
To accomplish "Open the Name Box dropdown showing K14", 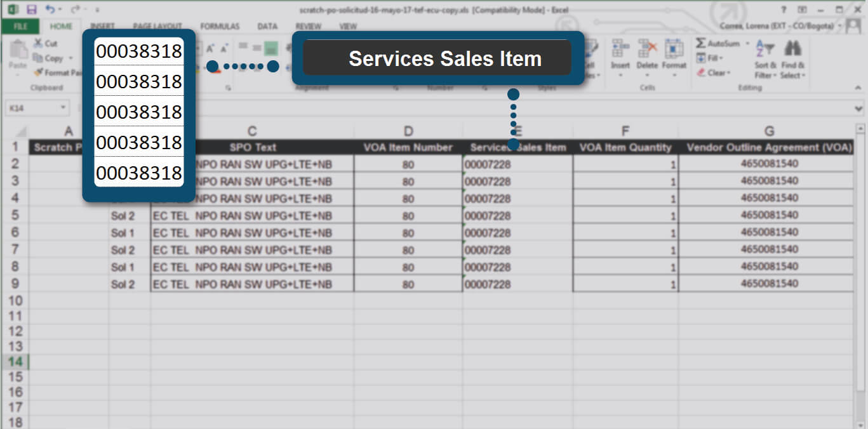I will 63,109.
